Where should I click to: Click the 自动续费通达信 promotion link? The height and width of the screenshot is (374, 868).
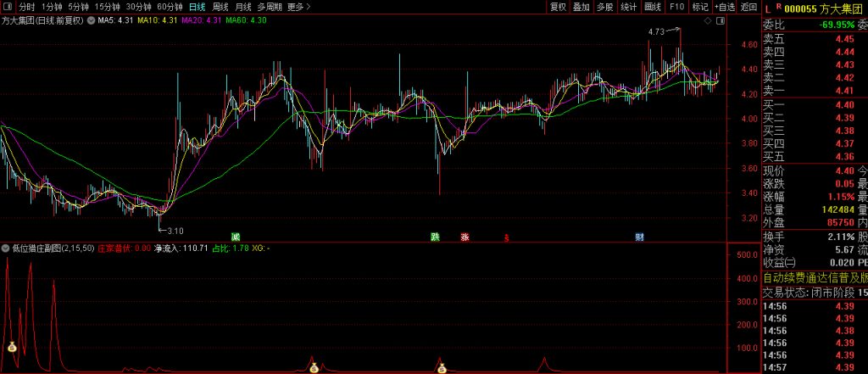[x=814, y=277]
